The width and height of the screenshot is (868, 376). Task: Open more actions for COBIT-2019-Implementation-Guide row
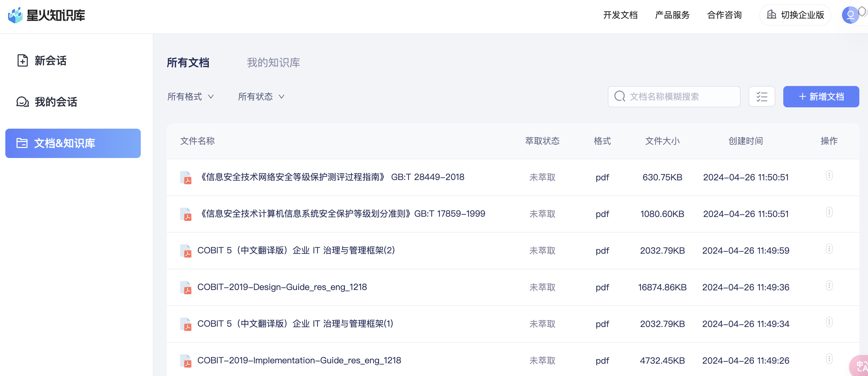pos(829,359)
